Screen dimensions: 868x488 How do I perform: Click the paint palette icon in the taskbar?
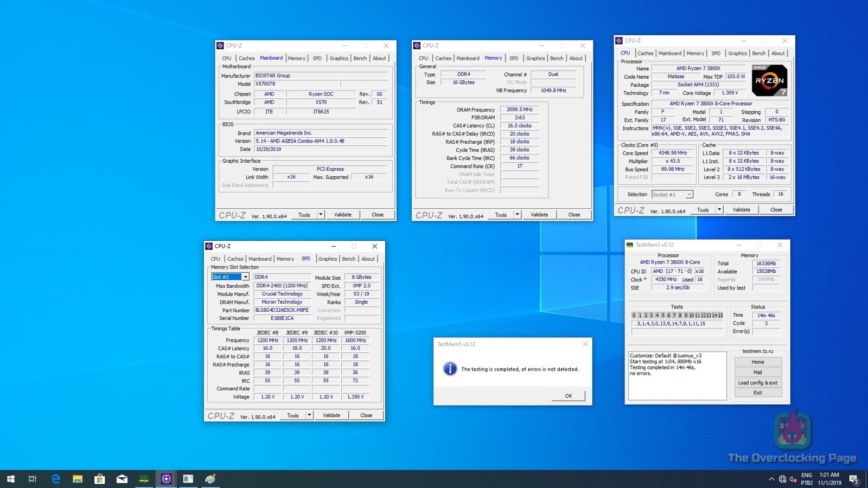[x=210, y=479]
